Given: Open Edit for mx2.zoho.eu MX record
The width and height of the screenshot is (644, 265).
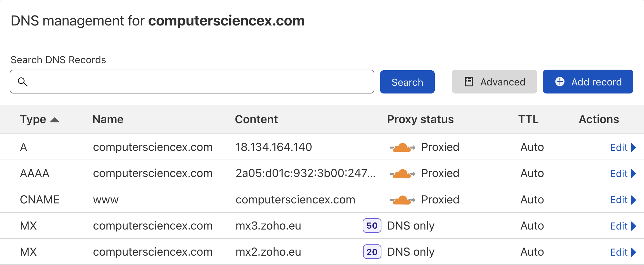Looking at the screenshot, I should [x=623, y=252].
